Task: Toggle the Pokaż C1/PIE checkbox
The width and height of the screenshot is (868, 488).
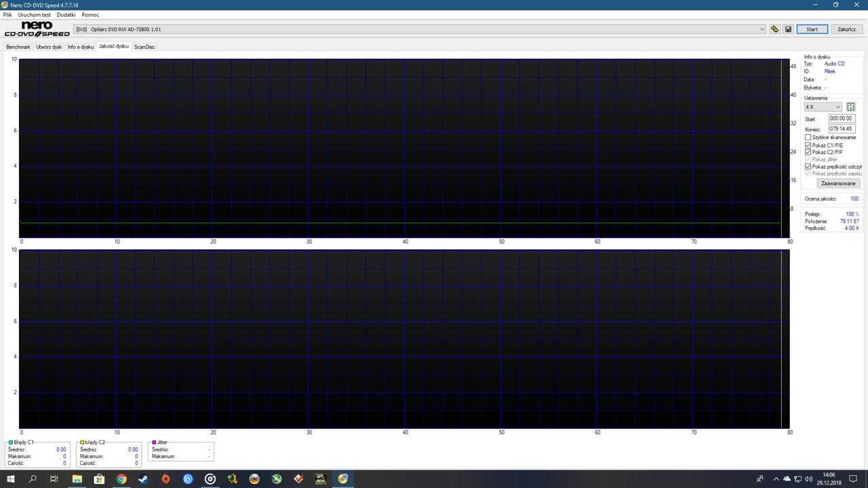Action: click(808, 145)
